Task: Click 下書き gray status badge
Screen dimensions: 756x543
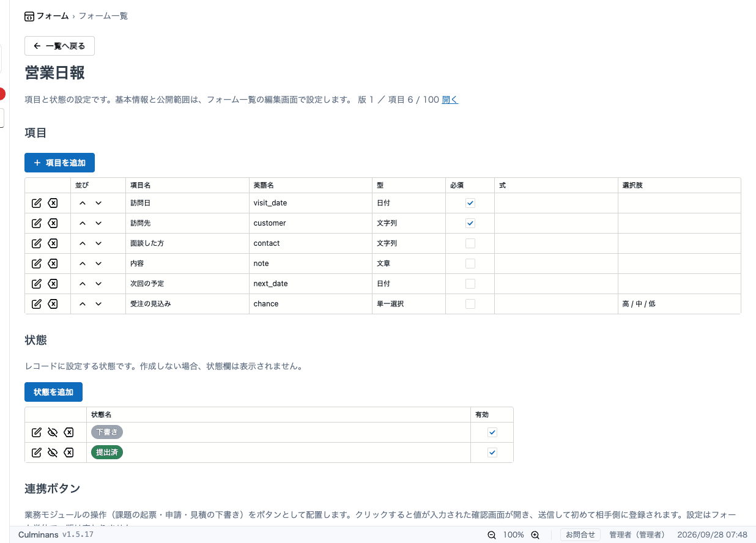Action: [x=107, y=432]
